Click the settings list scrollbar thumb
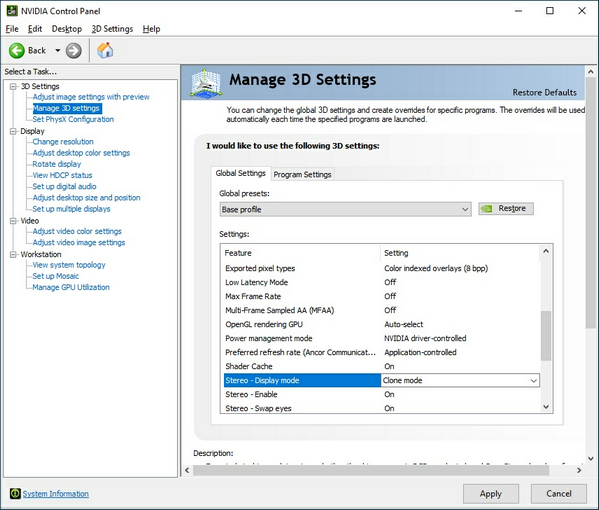Image resolution: width=599 pixels, height=510 pixels. [546, 336]
